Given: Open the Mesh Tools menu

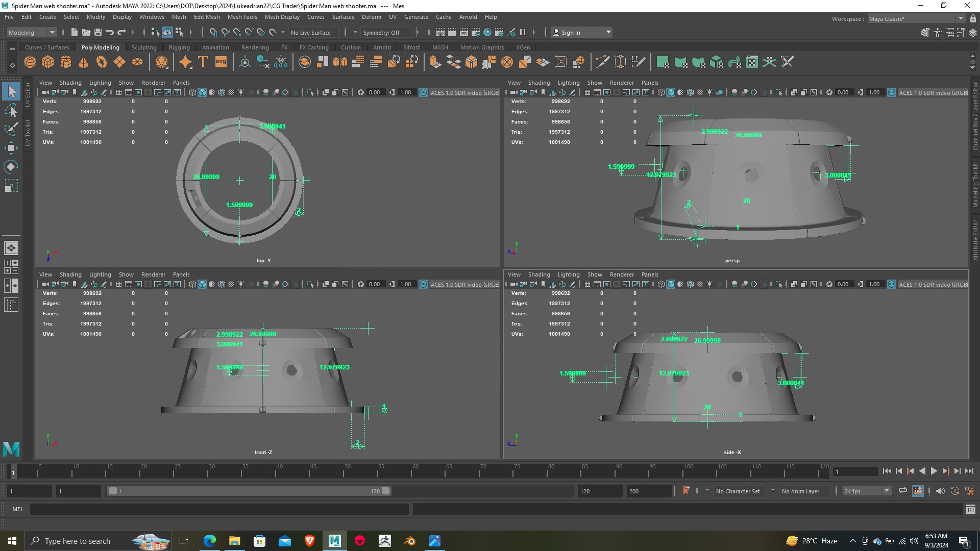Looking at the screenshot, I should click(242, 17).
